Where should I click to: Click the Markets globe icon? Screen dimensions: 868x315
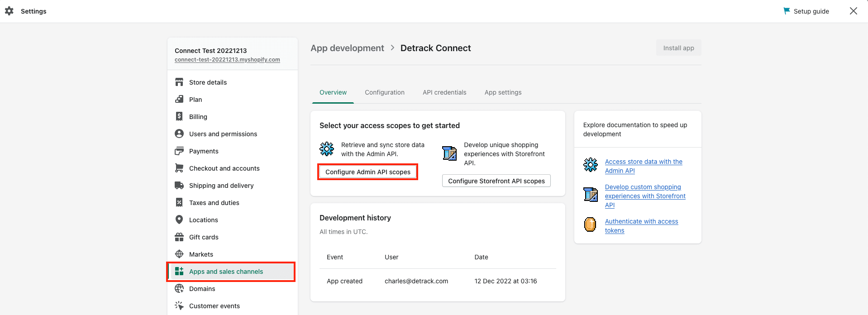pos(179,254)
